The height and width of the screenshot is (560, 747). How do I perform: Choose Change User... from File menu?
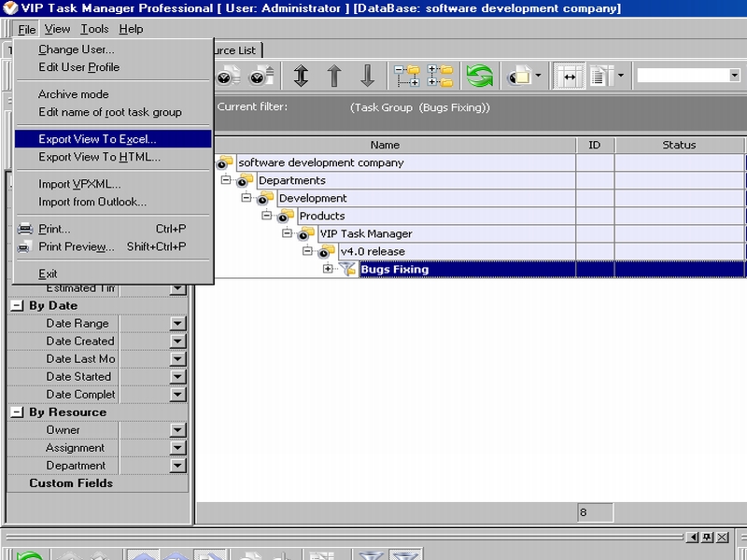113,49
